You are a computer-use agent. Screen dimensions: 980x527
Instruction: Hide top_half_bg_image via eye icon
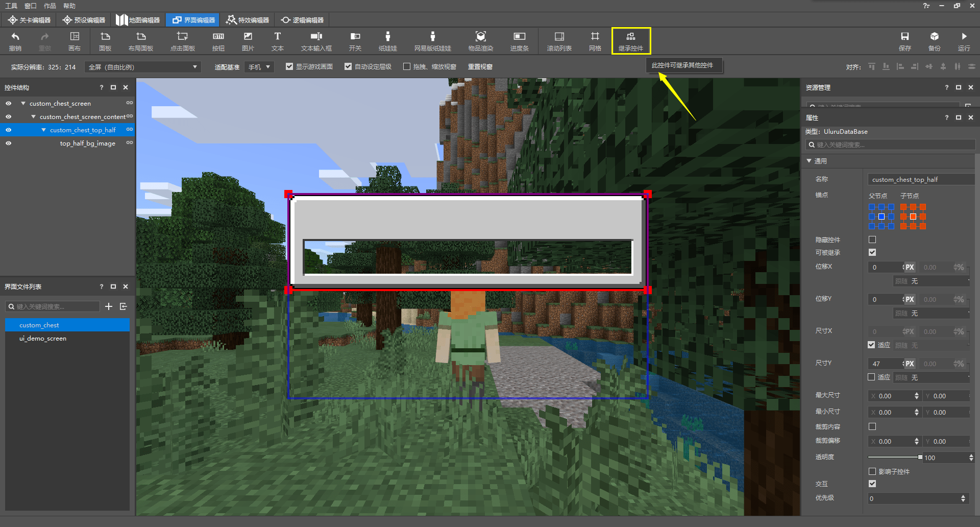pyautogui.click(x=8, y=143)
